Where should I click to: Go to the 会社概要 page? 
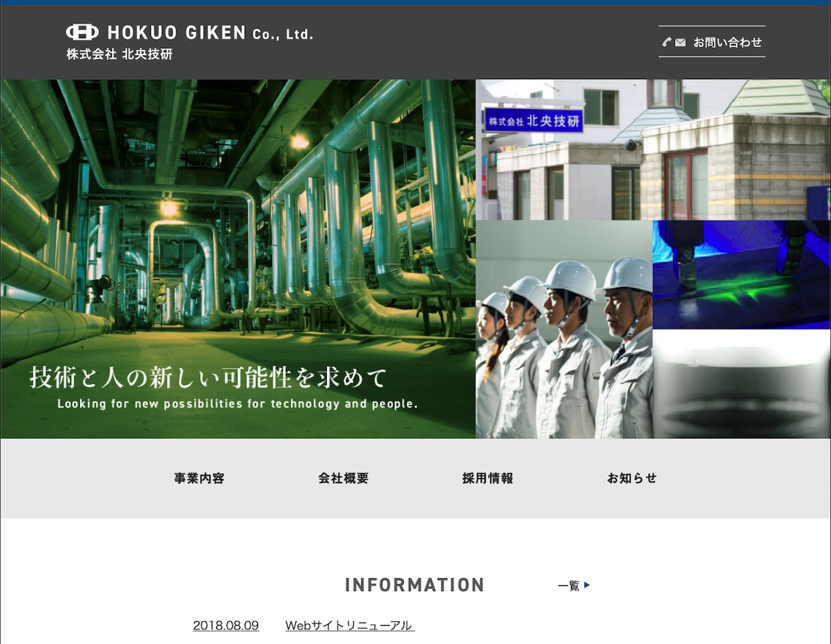click(344, 478)
